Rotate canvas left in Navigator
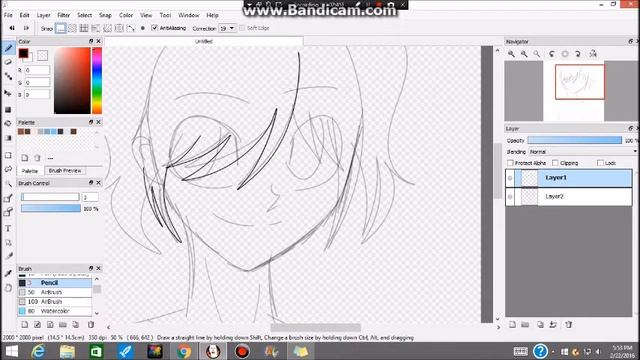 pyautogui.click(x=552, y=54)
